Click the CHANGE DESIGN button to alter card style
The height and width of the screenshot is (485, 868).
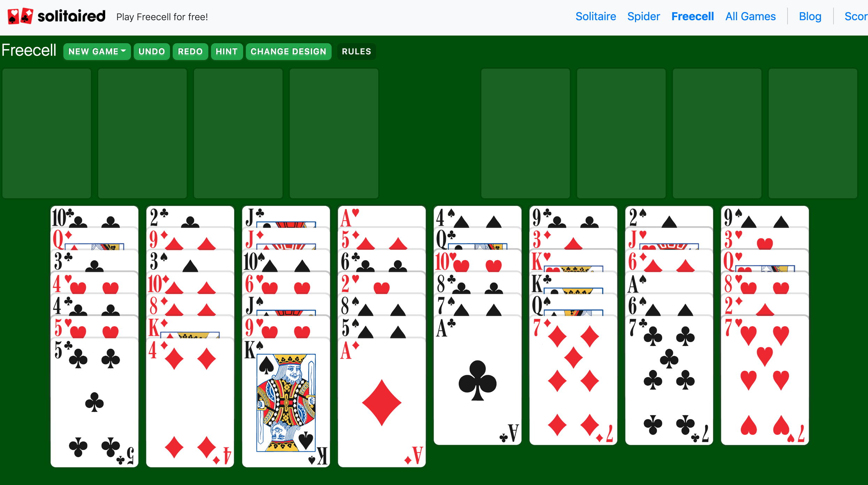click(x=288, y=51)
